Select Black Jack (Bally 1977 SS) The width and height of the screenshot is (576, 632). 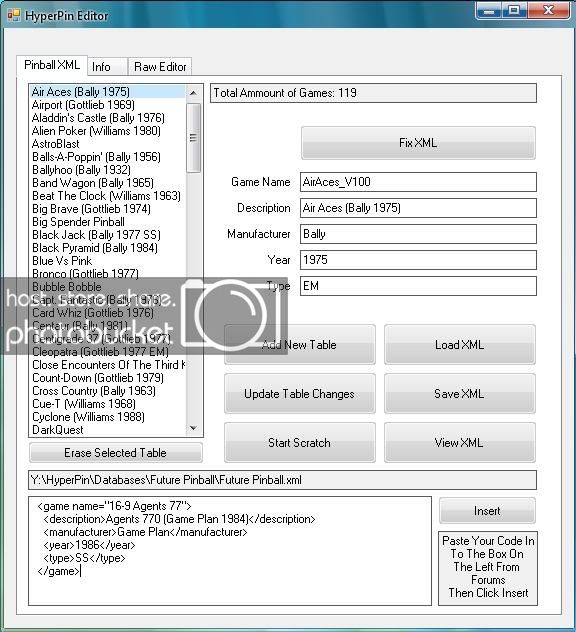tap(108, 235)
